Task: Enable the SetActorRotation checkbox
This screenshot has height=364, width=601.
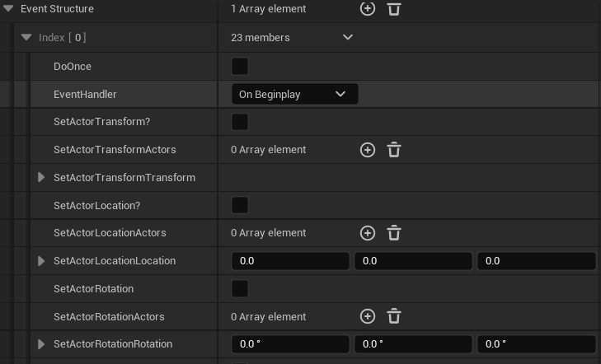Action: click(x=240, y=289)
